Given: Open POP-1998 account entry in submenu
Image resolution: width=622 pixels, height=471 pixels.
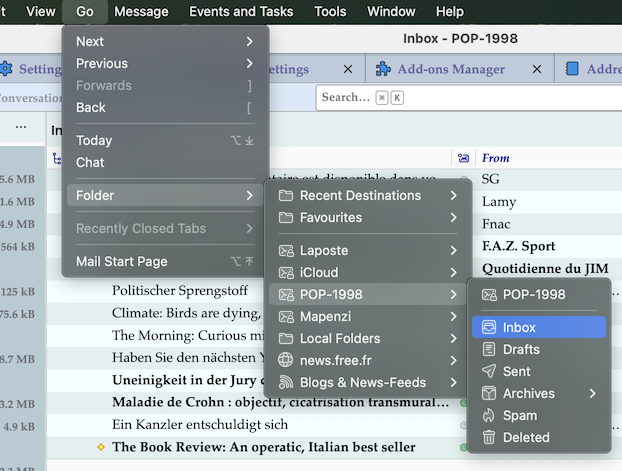Looking at the screenshot, I should point(539,294).
